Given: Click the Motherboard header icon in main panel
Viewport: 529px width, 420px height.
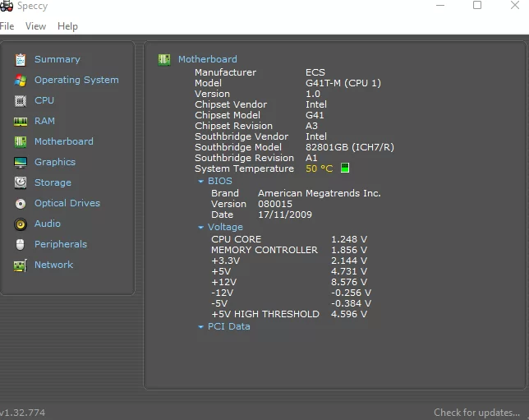Looking at the screenshot, I should click(164, 60).
